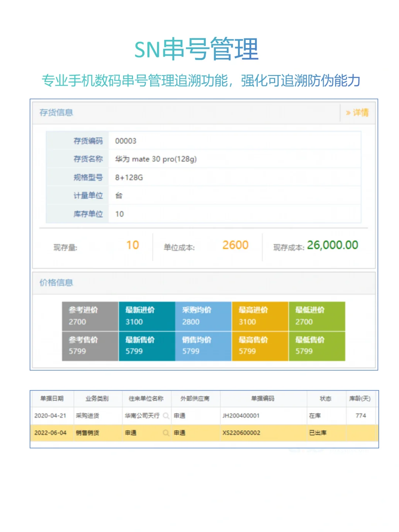
Task: Click the » chevron next to 详情
Action: pyautogui.click(x=348, y=113)
